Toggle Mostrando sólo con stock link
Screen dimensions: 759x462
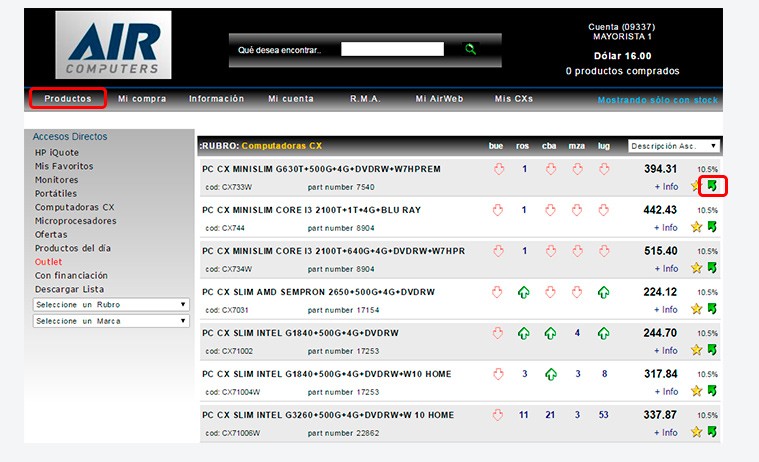point(657,100)
